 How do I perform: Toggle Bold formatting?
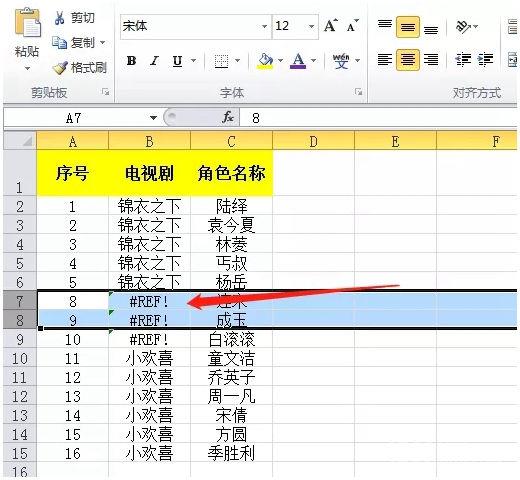click(x=132, y=61)
